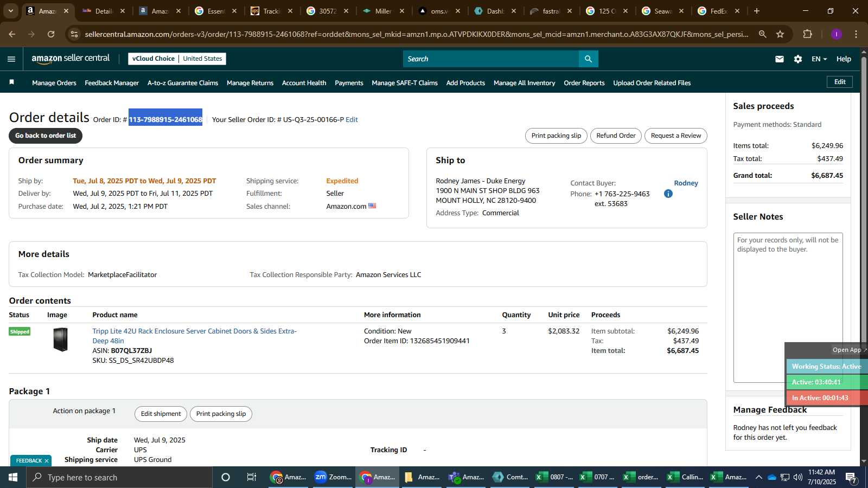This screenshot has width=868, height=488.
Task: Go to Account Health
Action: pyautogui.click(x=304, y=83)
